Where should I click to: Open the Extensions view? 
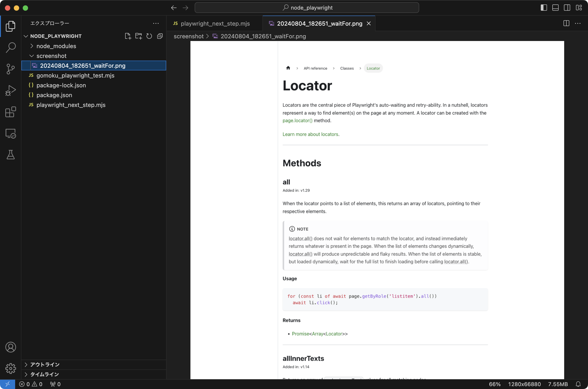point(10,112)
